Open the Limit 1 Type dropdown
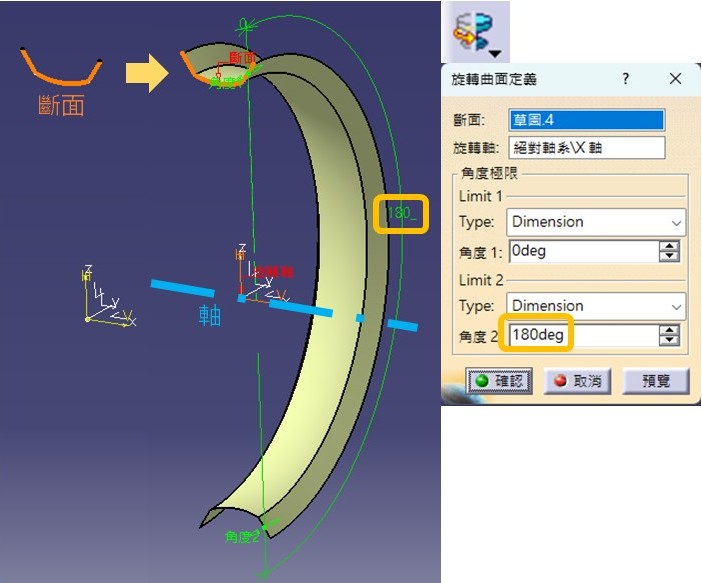This screenshot has height=583, width=702. [x=597, y=222]
